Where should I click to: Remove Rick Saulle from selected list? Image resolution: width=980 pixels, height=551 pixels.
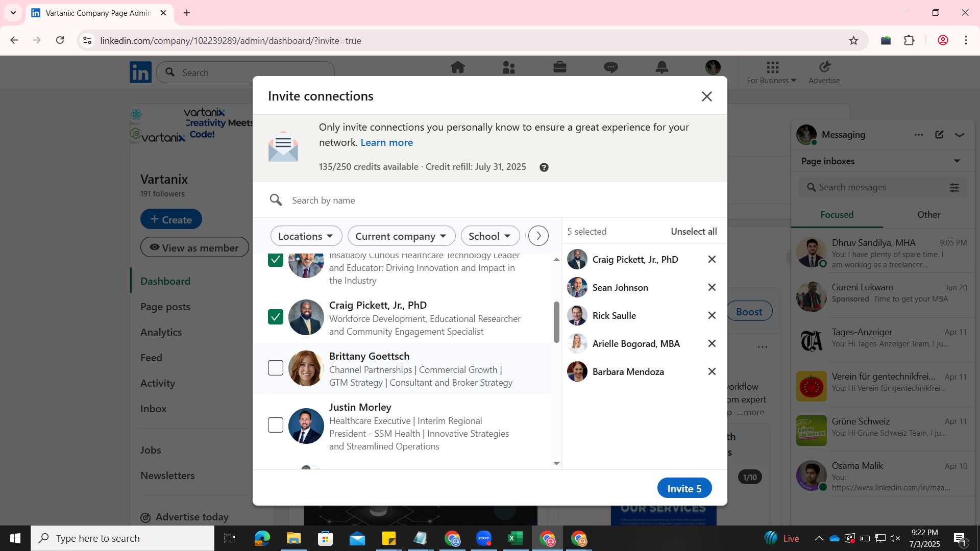(712, 315)
